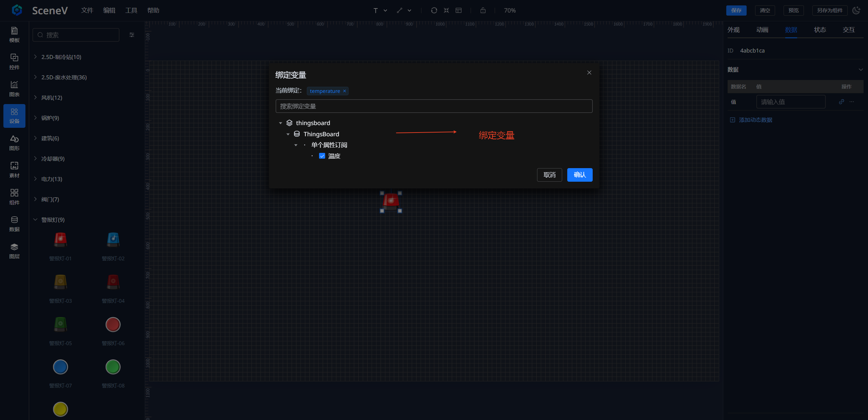Switch to the 动画 tab

[x=762, y=30]
